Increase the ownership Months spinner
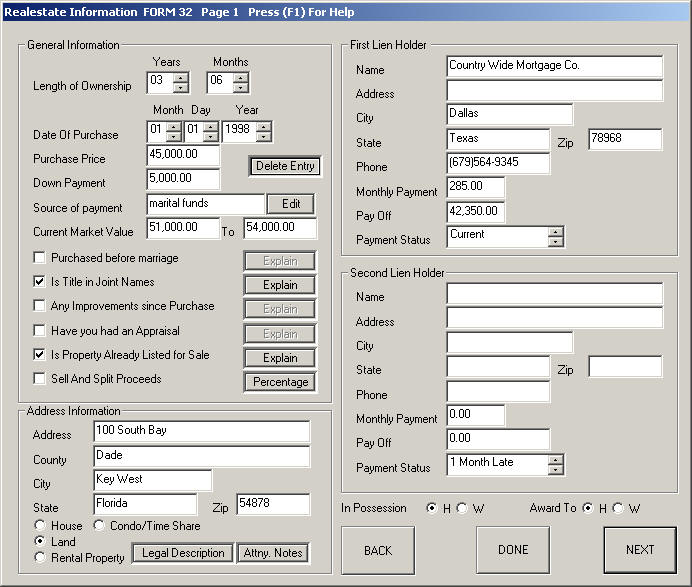Screen dimensions: 692x587 (x=241, y=78)
